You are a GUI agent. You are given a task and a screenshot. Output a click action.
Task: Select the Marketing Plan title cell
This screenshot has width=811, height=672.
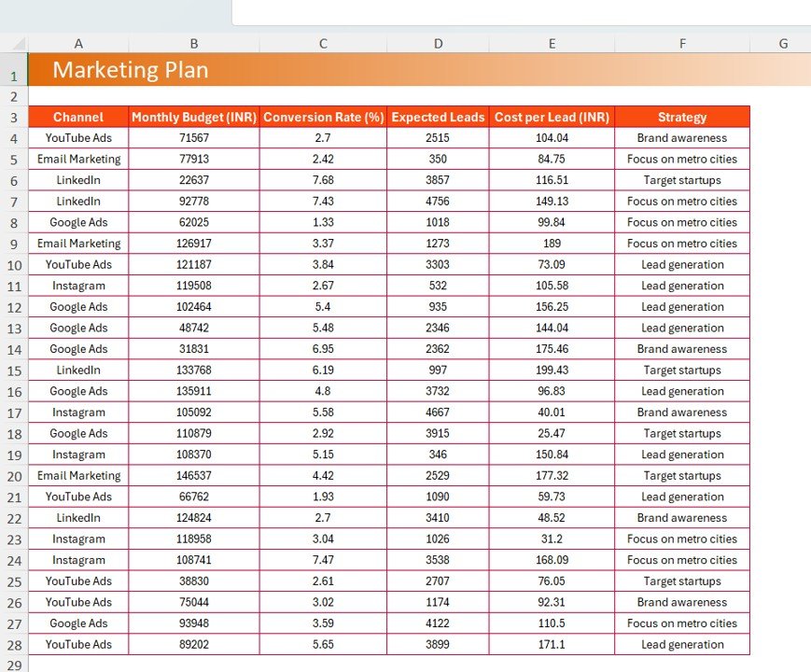tap(130, 70)
